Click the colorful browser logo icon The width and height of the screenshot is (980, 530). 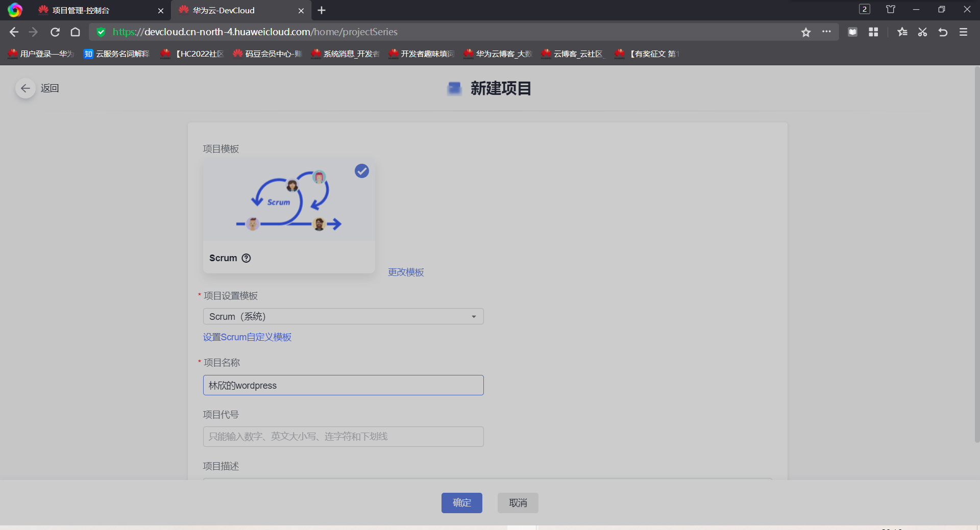point(15,10)
